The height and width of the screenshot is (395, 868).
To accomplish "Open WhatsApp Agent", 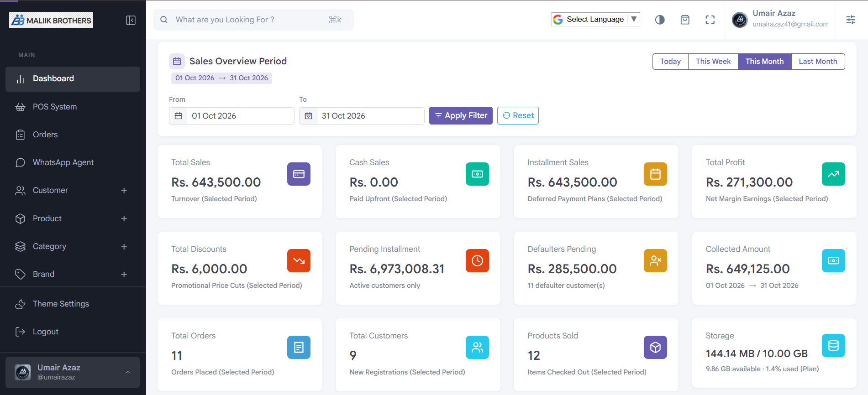I will click(73, 162).
